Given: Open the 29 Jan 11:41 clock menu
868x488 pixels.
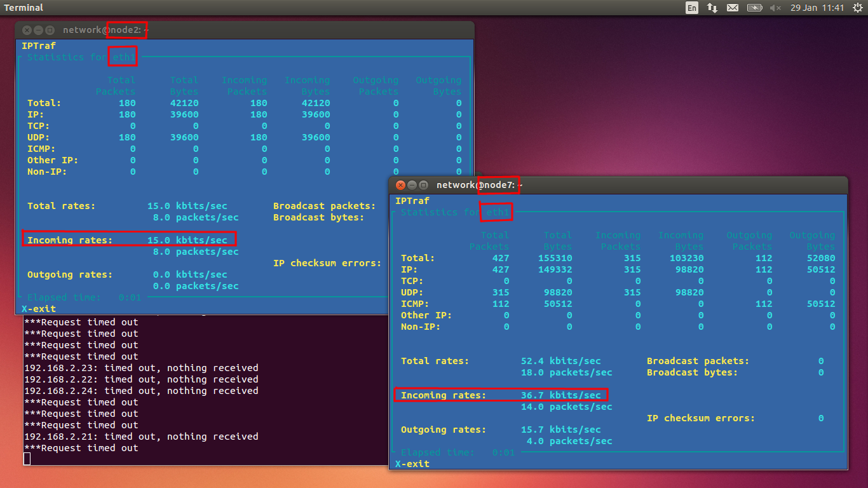Looking at the screenshot, I should pos(817,8).
